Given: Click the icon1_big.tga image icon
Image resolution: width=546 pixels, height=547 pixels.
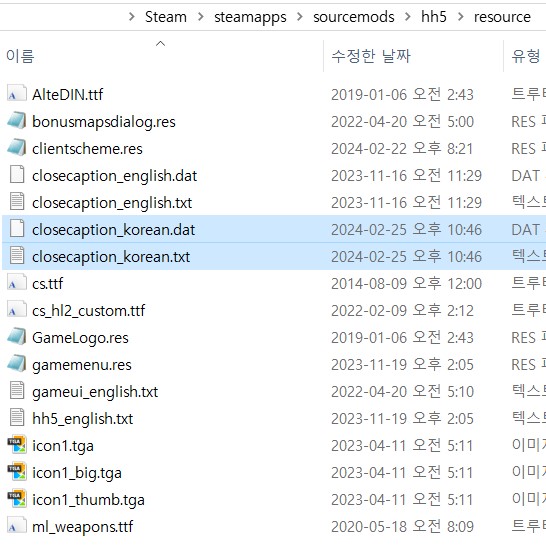Looking at the screenshot, I should (x=16, y=472).
